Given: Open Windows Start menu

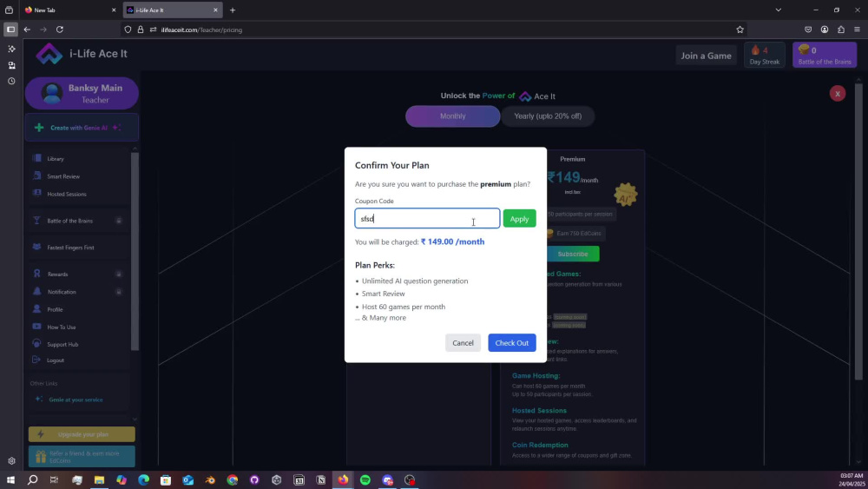Looking at the screenshot, I should tap(10, 479).
